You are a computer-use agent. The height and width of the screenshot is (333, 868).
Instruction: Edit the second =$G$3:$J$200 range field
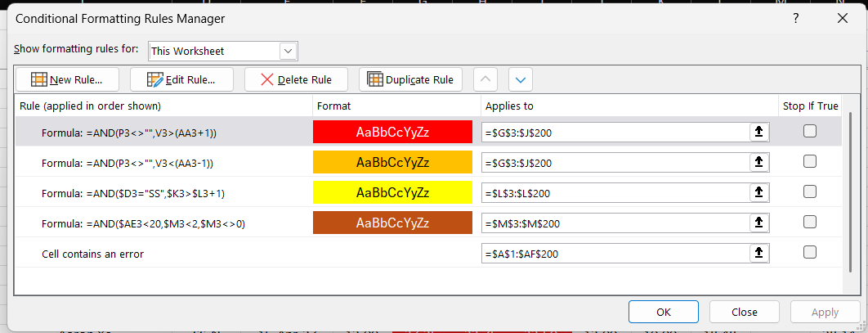(x=615, y=162)
